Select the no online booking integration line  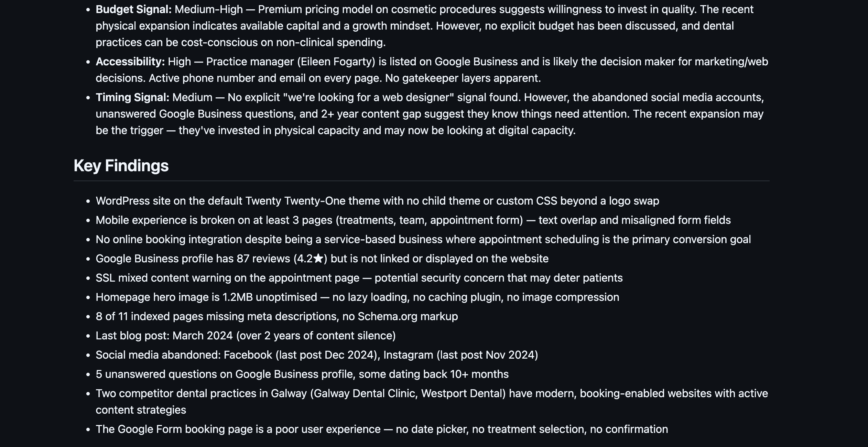click(423, 239)
